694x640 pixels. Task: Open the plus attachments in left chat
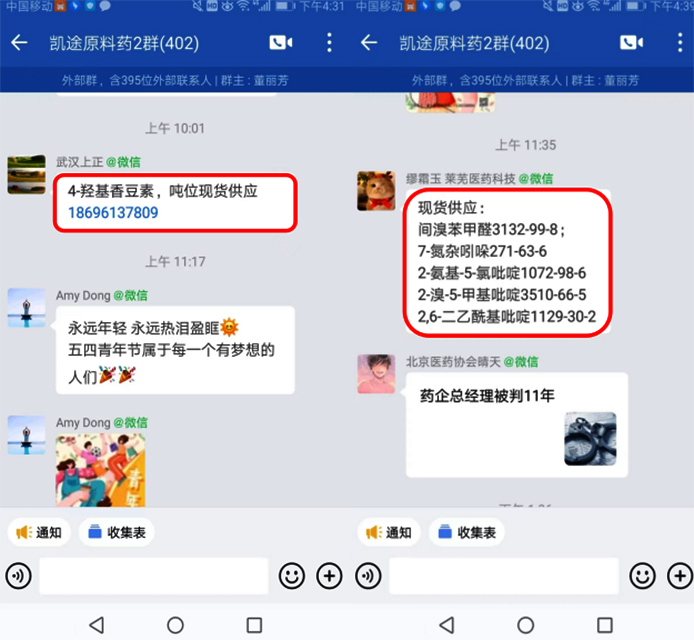tap(329, 576)
